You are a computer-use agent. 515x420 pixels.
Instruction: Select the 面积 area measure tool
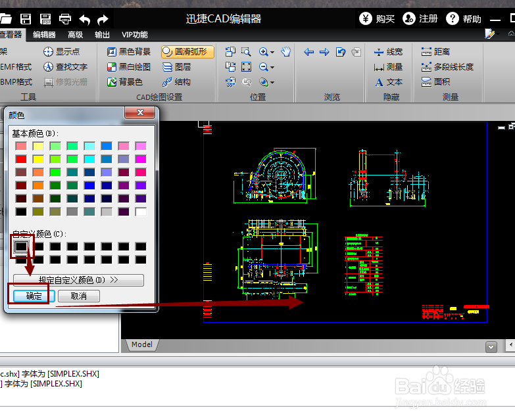[435, 82]
